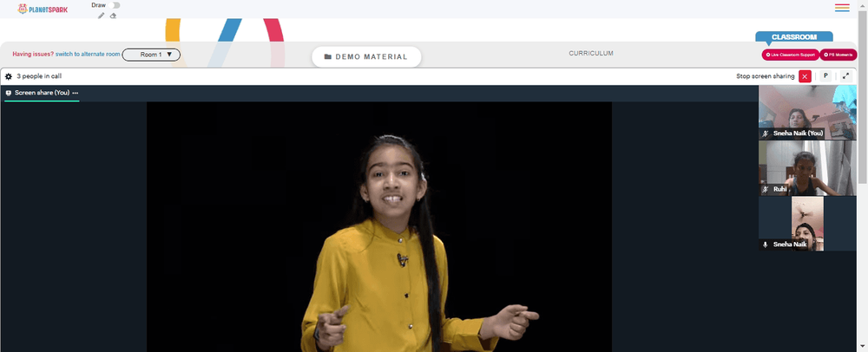The image size is (868, 352).
Task: Stop screen sharing with red X
Action: (x=805, y=76)
